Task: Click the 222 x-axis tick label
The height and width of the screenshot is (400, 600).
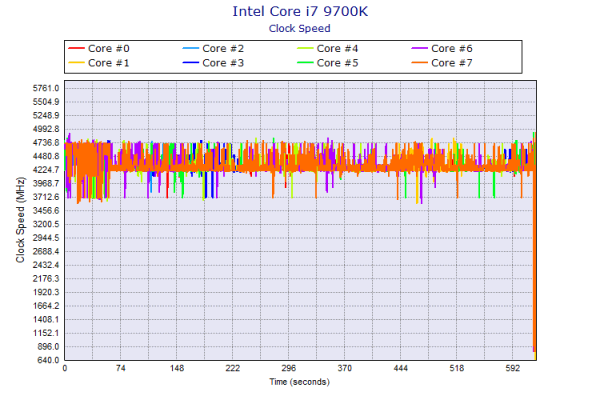Action: pyautogui.click(x=233, y=368)
